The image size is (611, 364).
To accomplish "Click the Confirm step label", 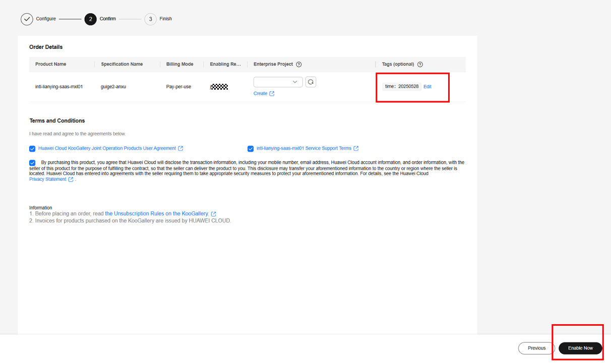I will pos(108,19).
